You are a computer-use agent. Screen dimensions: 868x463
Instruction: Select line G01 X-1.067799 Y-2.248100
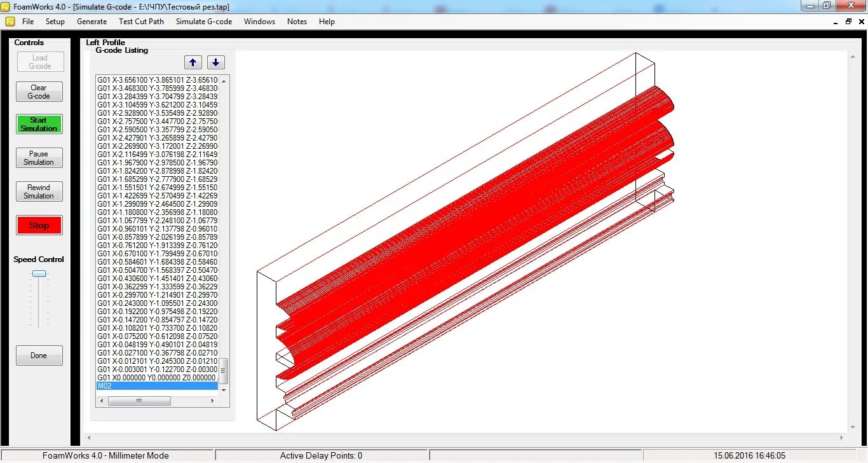pyautogui.click(x=157, y=220)
